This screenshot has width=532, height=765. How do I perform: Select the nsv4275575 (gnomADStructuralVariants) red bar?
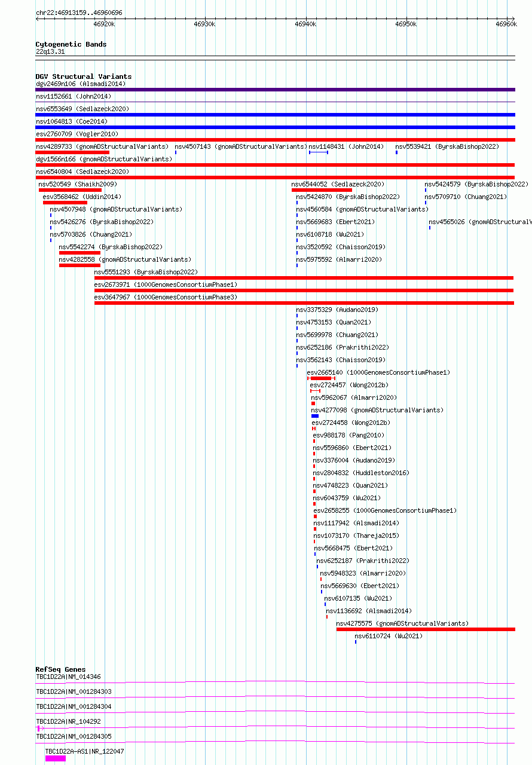(x=426, y=629)
